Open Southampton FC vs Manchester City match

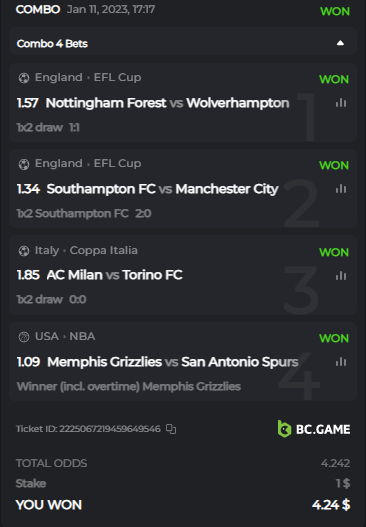tap(162, 189)
